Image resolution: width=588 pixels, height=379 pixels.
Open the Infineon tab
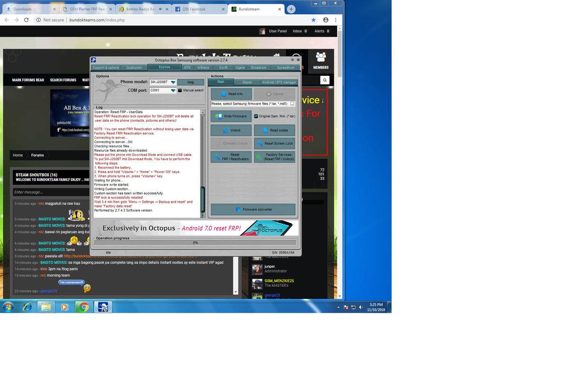203,68
